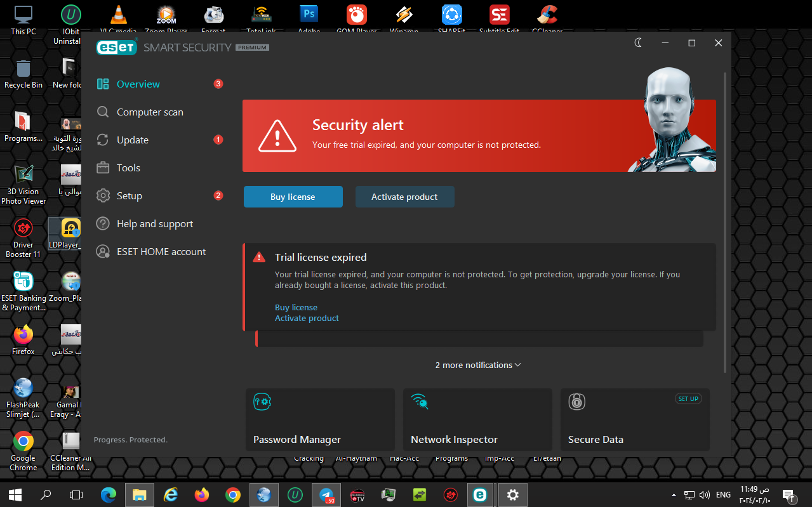
Task: Click the FlashPeak Slimjet desktop icon
Action: tap(23, 398)
